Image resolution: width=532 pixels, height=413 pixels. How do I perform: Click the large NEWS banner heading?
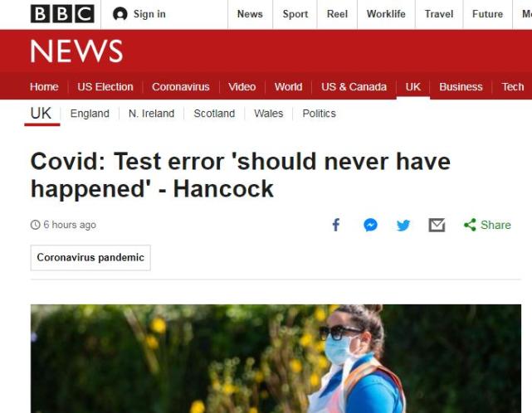click(x=76, y=51)
